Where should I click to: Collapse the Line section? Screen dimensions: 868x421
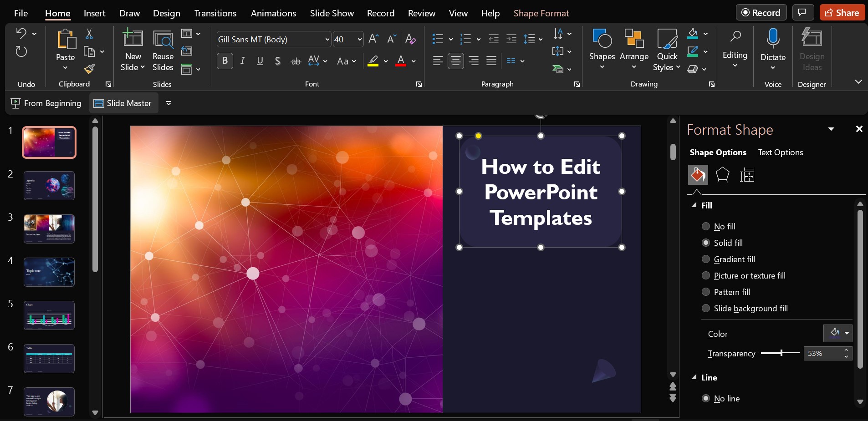(x=694, y=377)
